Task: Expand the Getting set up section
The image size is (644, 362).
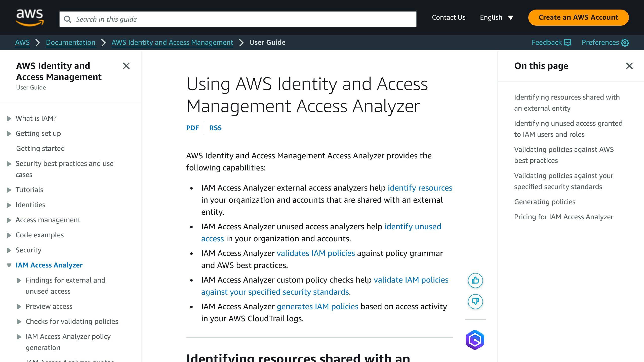Action: click(x=9, y=133)
